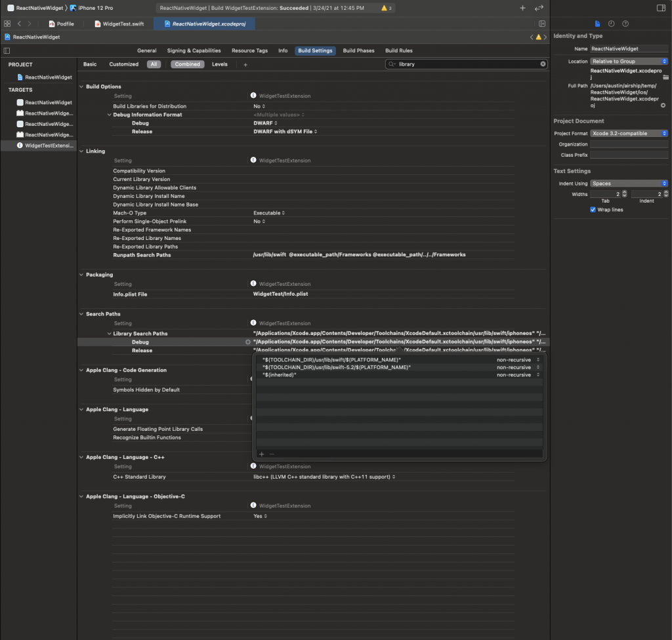Image resolution: width=672 pixels, height=640 pixels.
Task: Toggle the Wrap lines checkbox
Action: click(x=593, y=210)
